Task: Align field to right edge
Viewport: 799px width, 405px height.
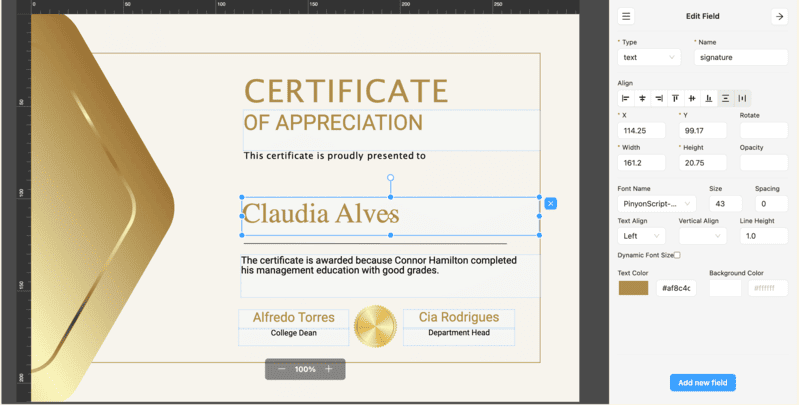Action: (659, 99)
